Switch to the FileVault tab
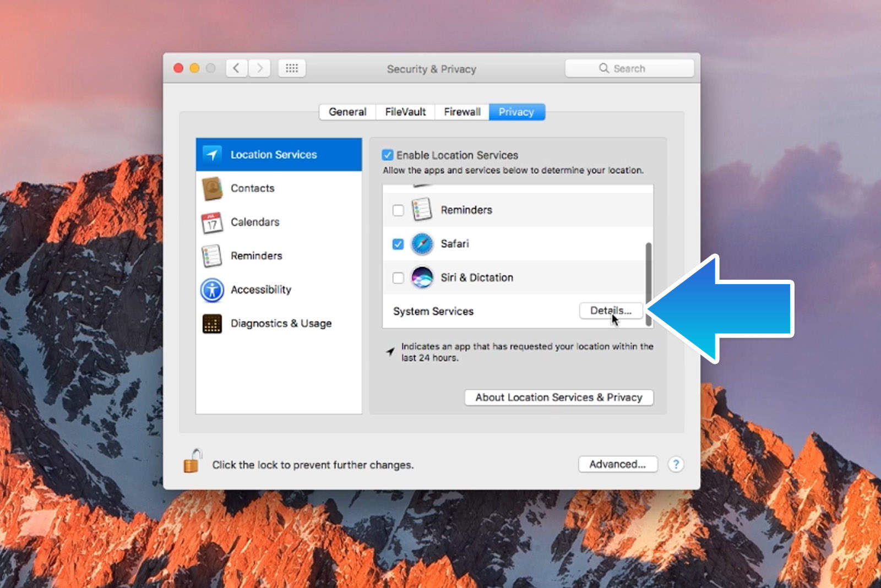The image size is (881, 588). pyautogui.click(x=405, y=112)
